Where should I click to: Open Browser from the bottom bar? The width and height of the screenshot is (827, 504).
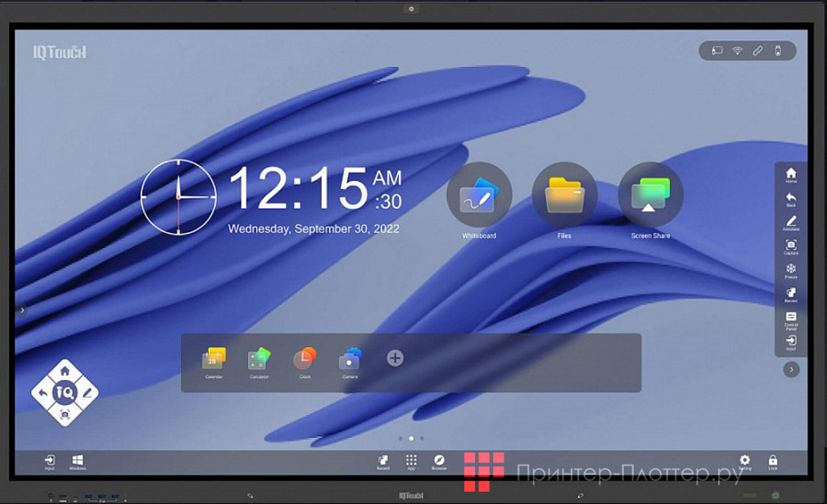pos(439,461)
